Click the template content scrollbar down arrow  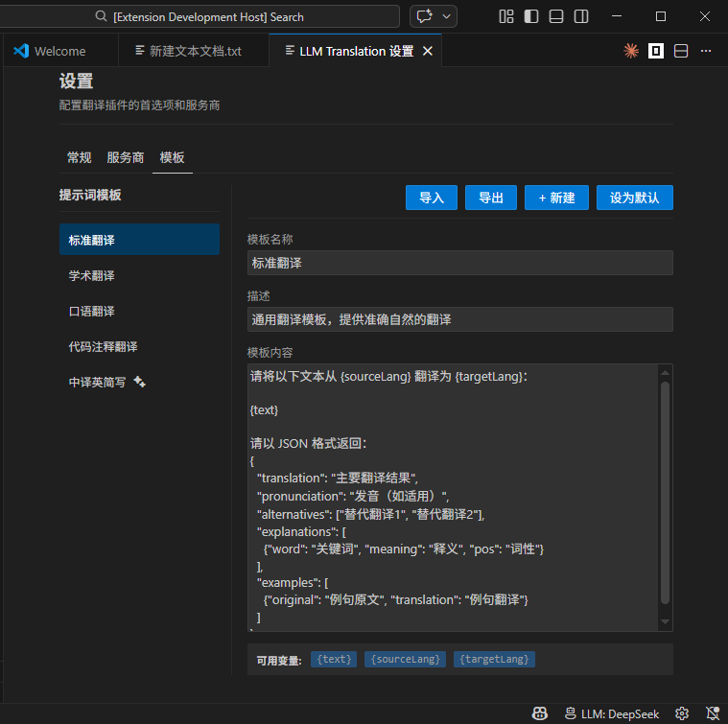666,622
